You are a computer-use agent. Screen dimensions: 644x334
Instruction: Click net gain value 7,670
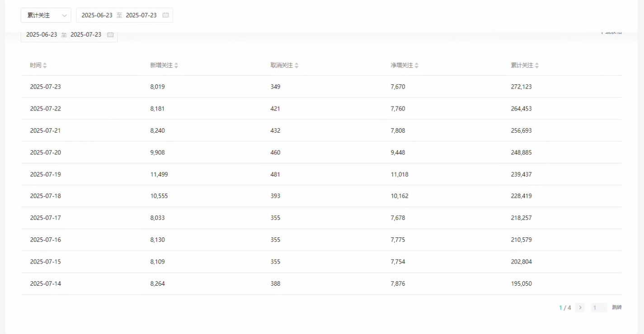[398, 87]
